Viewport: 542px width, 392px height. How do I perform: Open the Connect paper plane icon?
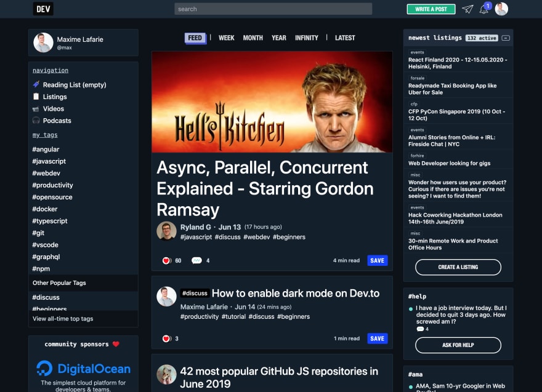pyautogui.click(x=467, y=9)
